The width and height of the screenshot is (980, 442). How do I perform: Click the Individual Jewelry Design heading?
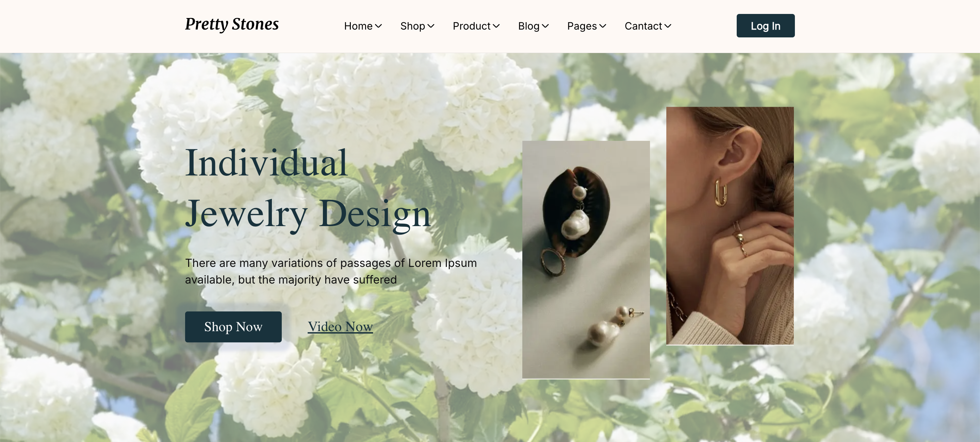coord(308,188)
